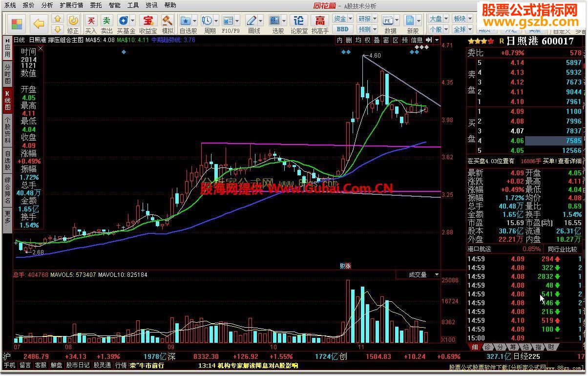Switch to the 个股资料 side tab
Screen dimensions: 588x376
(x=8, y=130)
